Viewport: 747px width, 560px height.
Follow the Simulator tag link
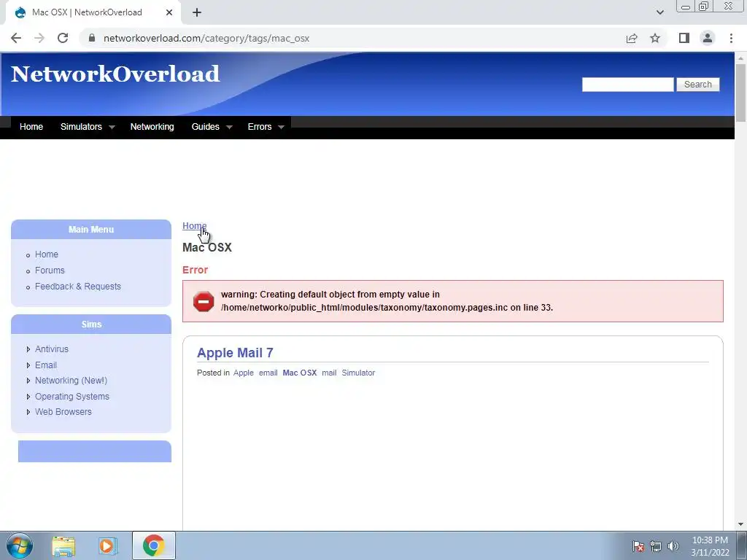[x=358, y=373]
